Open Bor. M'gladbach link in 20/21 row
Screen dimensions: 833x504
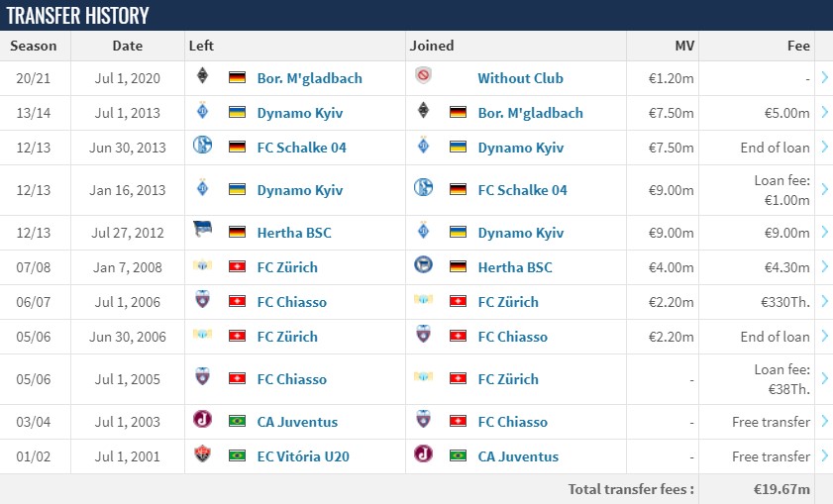pyautogui.click(x=310, y=78)
